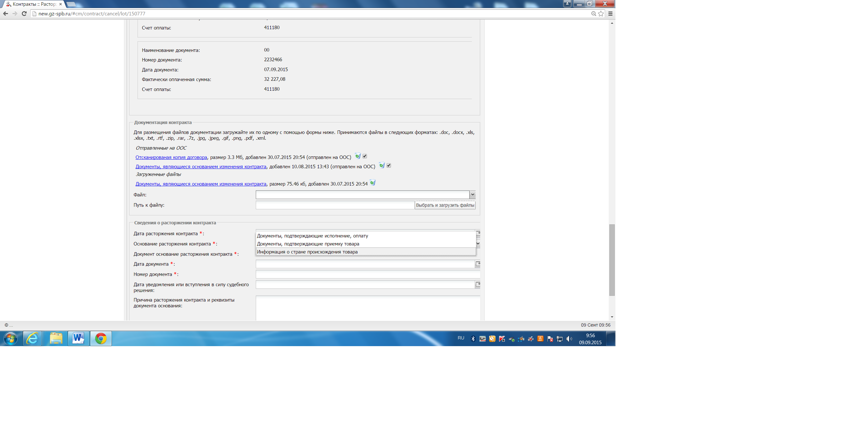868x441 pixels.
Task: Open Chrome menu hamburger icon
Action: [x=610, y=13]
